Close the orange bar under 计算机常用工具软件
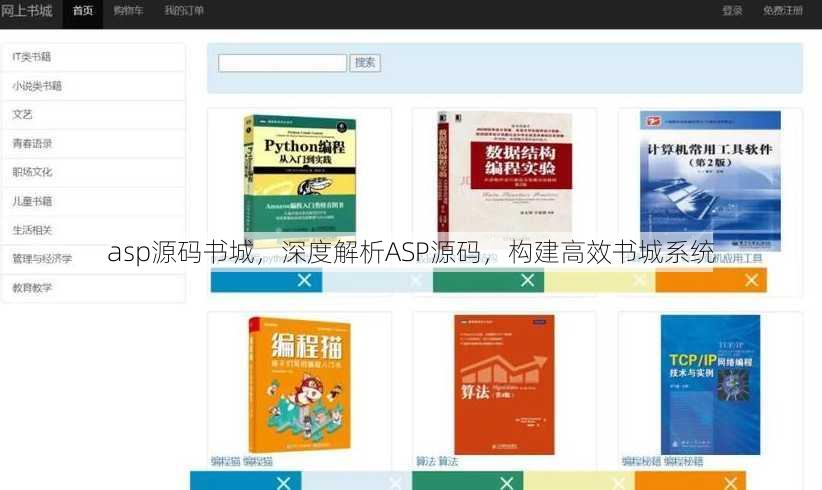Screen dimensions: 822x490 pyautogui.click(x=751, y=280)
